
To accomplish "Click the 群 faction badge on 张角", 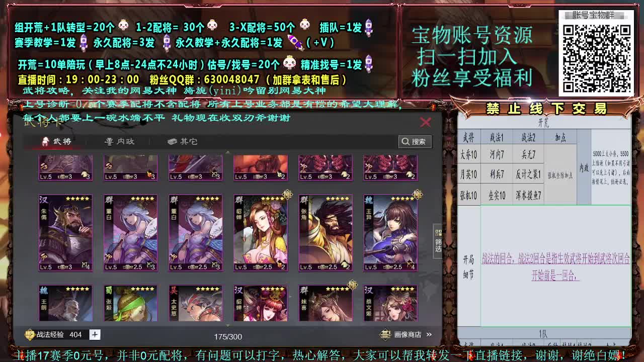I will [304, 200].
